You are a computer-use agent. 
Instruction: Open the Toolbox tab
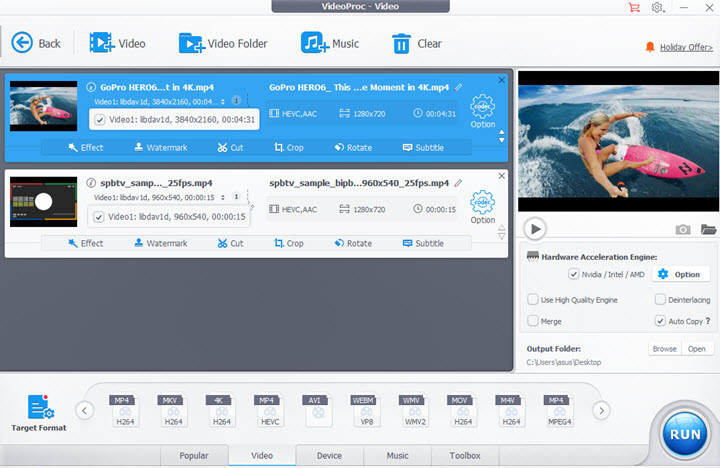pos(465,456)
